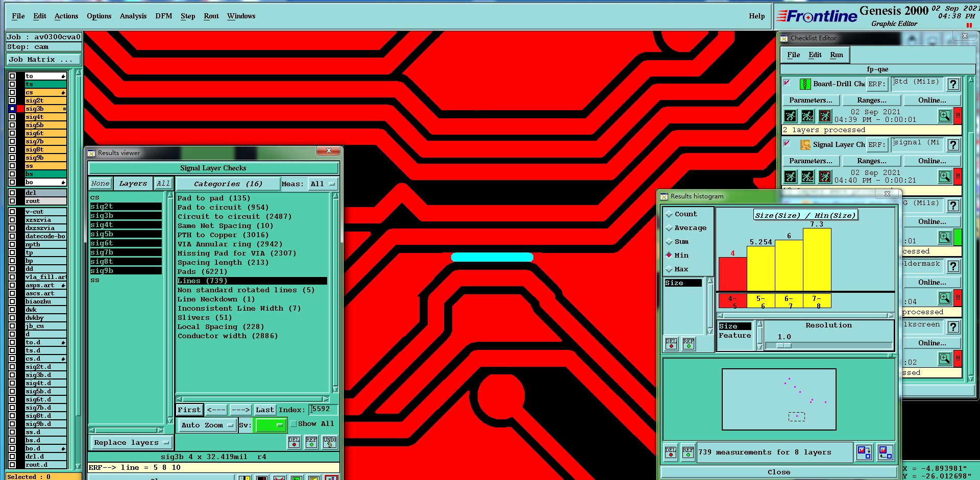Select the Sum histogram option

(669, 242)
